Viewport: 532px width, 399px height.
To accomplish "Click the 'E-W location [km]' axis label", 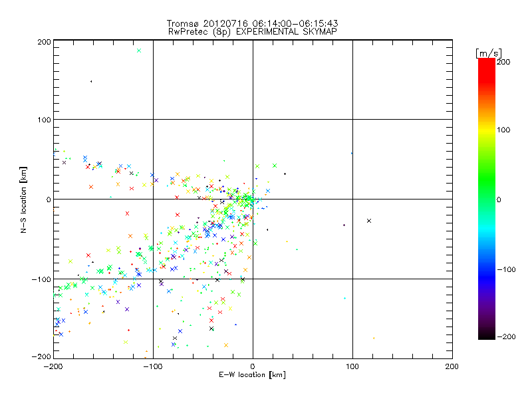I will tap(252, 375).
